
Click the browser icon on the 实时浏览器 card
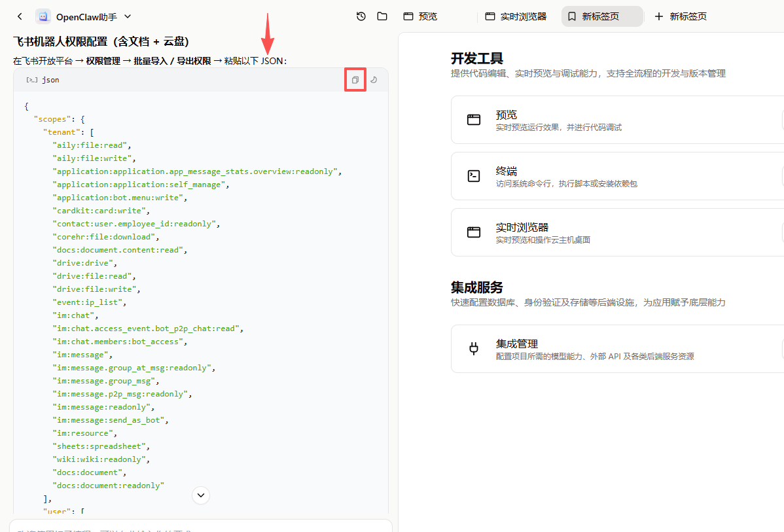(473, 232)
